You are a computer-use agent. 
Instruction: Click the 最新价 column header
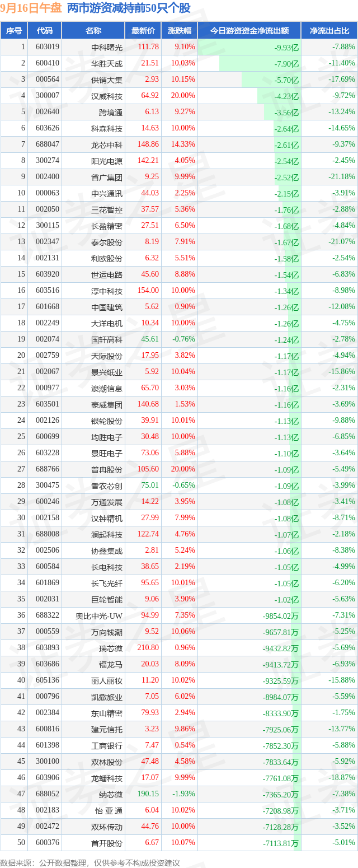pyautogui.click(x=143, y=31)
